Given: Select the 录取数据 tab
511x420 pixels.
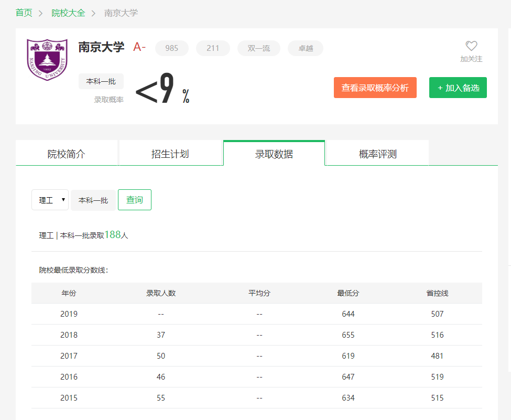Looking at the screenshot, I should tap(274, 153).
